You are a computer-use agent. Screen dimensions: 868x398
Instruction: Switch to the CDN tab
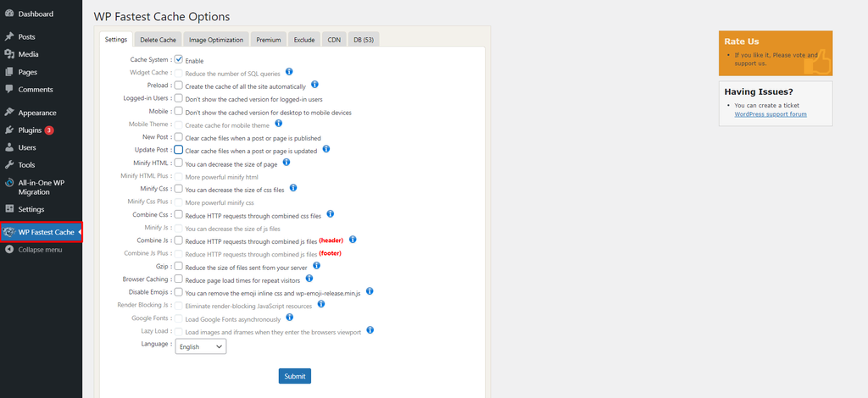coord(334,39)
